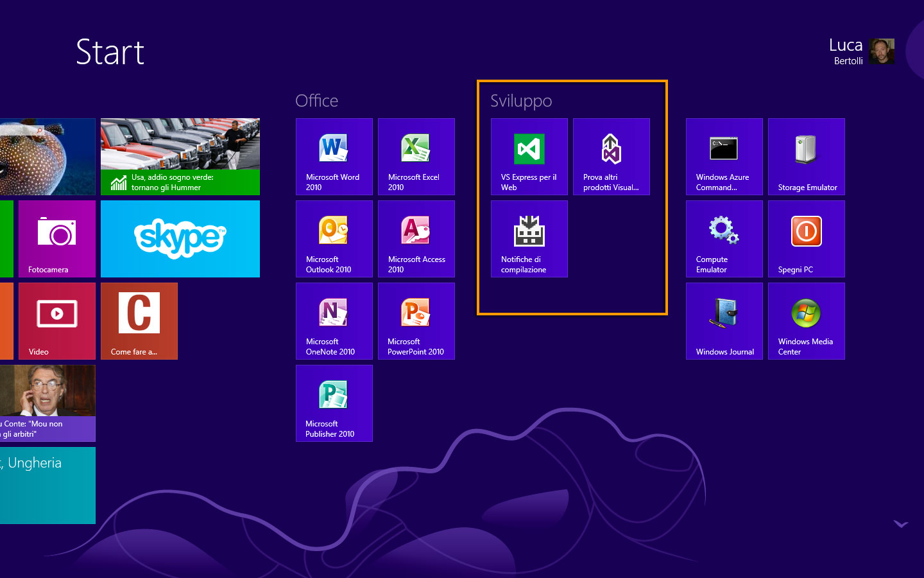Open the Hummer finance news tile
924x578 pixels.
(180, 157)
